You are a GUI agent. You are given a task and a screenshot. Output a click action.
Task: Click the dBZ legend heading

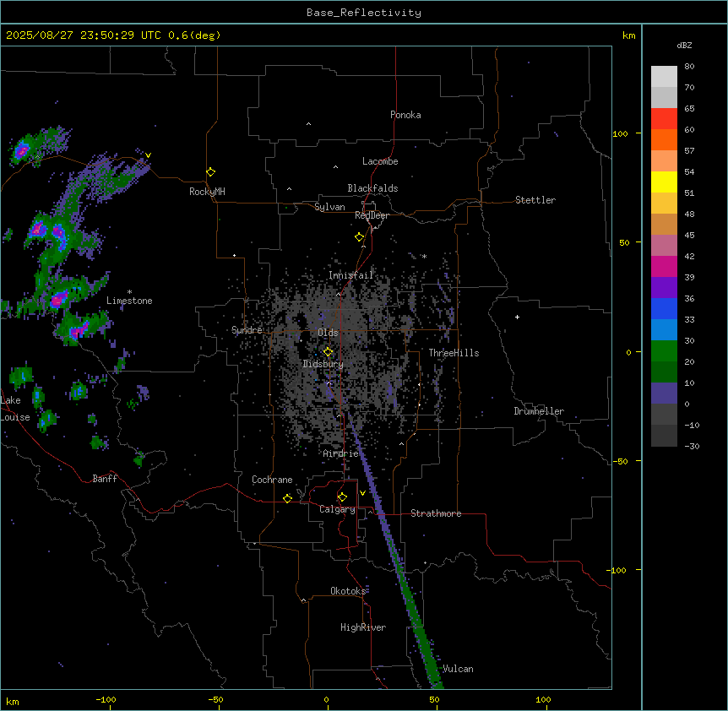684,45
